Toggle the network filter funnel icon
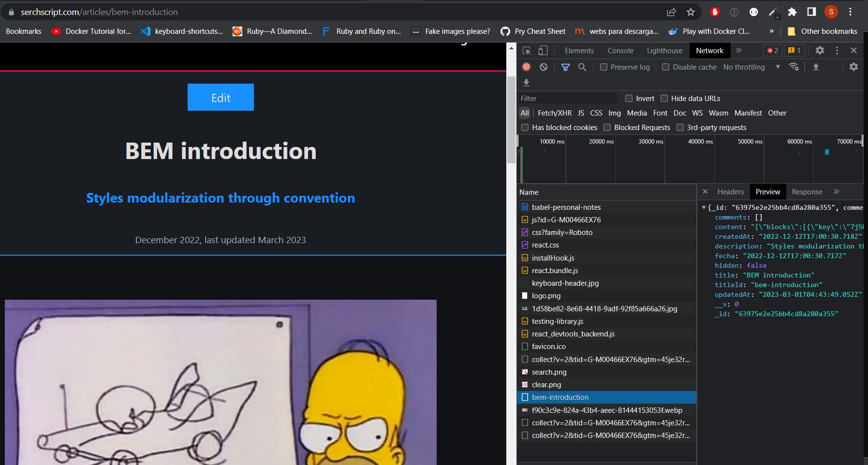Screen dimensions: 868x465 (x=565, y=67)
